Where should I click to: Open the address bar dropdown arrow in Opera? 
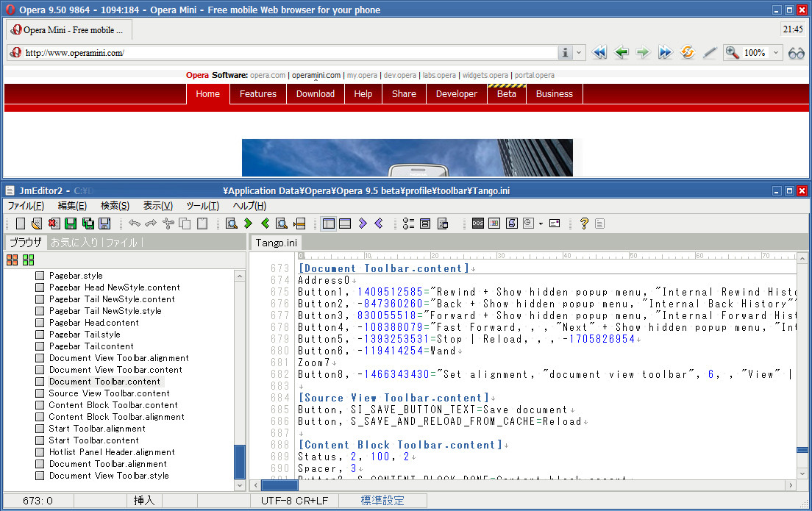tap(579, 52)
